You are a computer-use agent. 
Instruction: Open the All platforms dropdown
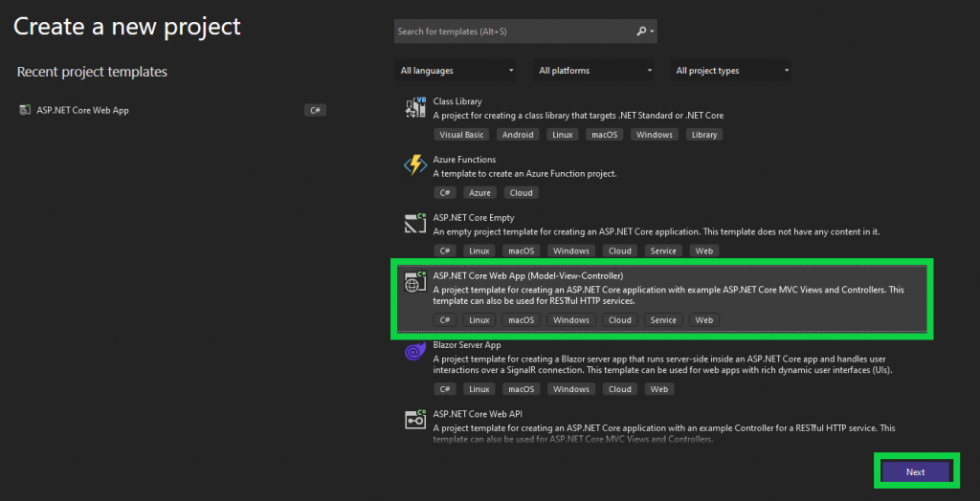[x=594, y=71]
